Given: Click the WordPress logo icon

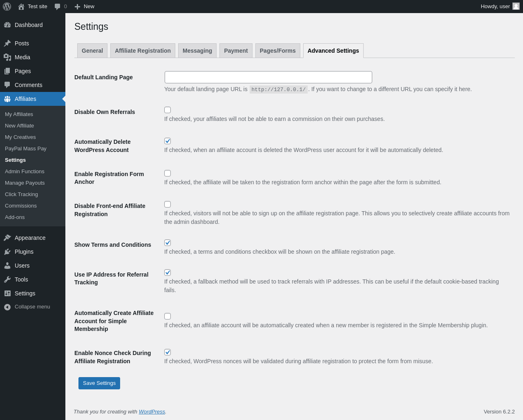Looking at the screenshot, I should click(x=7, y=7).
